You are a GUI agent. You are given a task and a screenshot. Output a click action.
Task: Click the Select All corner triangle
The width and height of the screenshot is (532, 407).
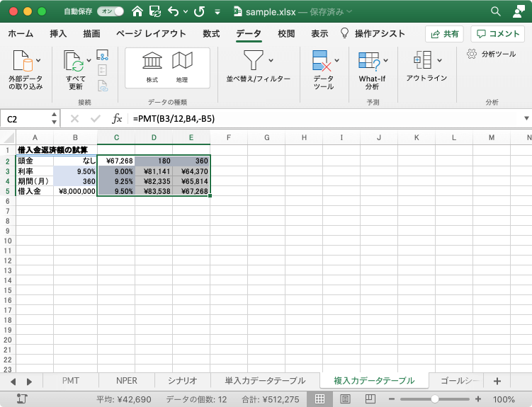click(x=8, y=137)
